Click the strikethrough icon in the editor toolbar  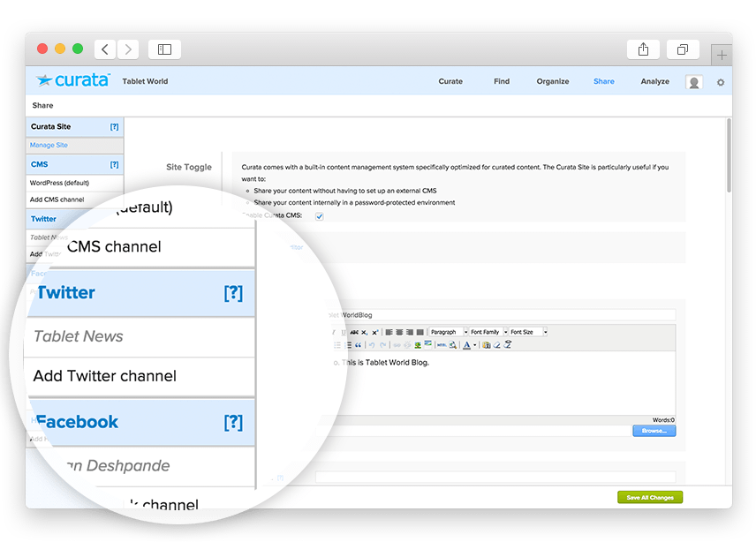coord(354,332)
